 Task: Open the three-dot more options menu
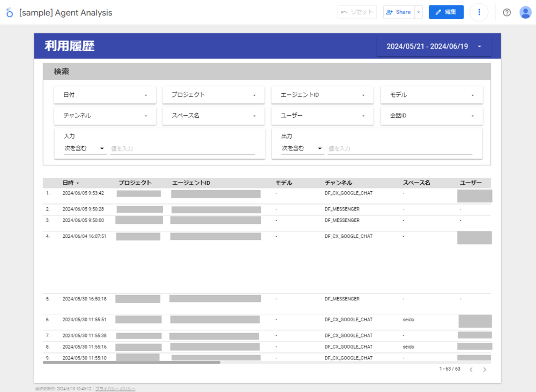[479, 12]
